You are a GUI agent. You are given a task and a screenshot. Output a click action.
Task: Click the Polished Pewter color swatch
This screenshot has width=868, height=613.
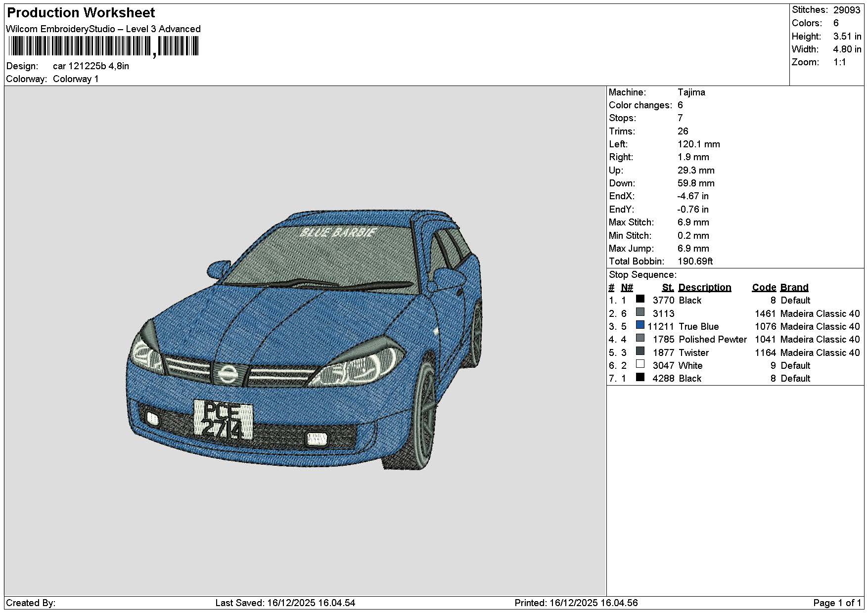pos(640,338)
